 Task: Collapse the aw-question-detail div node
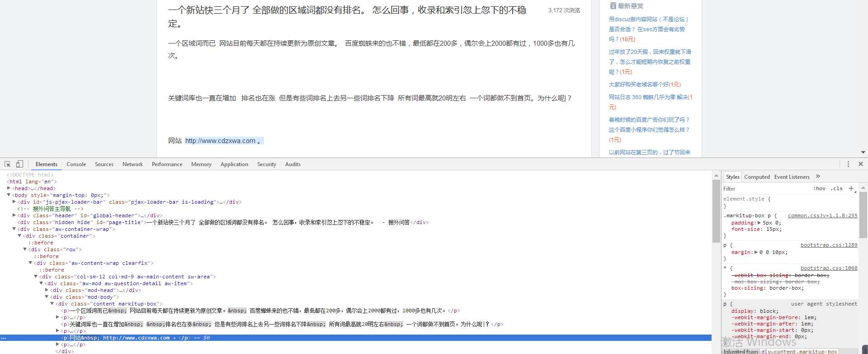pos(41,283)
